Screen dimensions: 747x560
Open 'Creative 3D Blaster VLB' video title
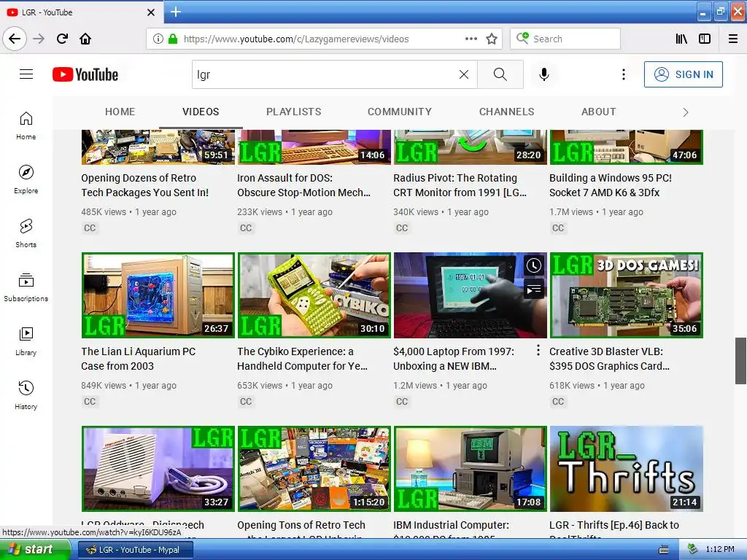609,359
